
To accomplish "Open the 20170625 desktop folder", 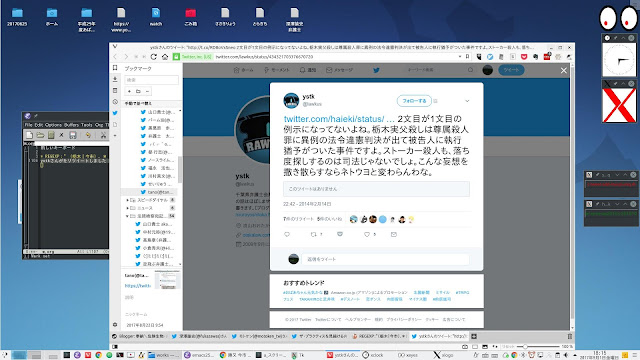I will pos(17,17).
